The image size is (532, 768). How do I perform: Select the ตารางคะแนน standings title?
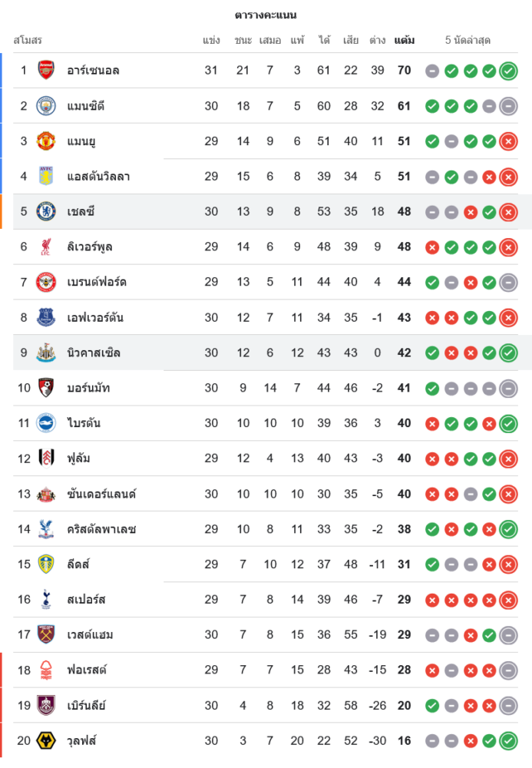[266, 15]
